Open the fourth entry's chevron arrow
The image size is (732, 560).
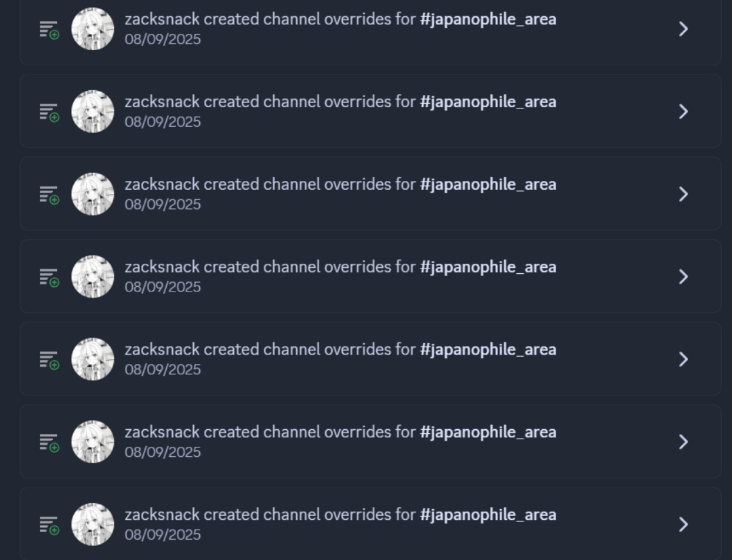coord(683,277)
